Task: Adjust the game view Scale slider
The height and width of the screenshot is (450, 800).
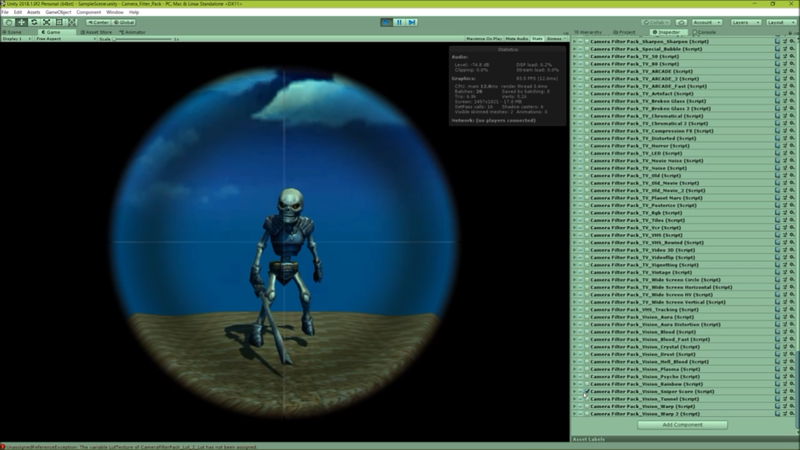Action: [x=143, y=39]
